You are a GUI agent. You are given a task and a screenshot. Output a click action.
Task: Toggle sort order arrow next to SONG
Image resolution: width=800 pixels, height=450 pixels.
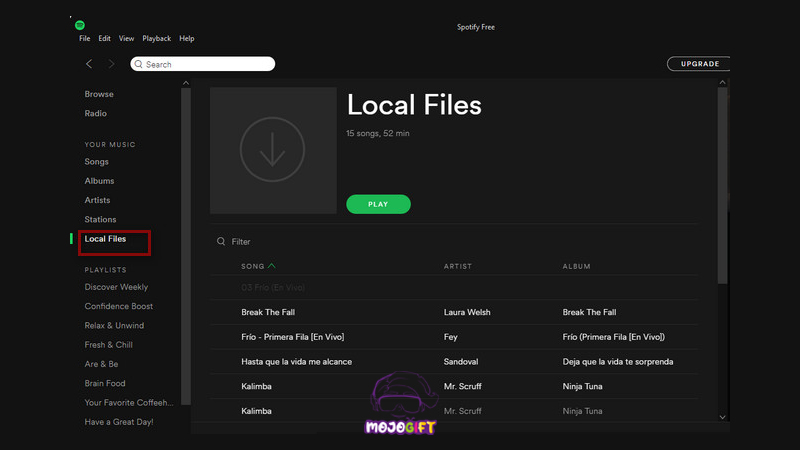click(271, 266)
